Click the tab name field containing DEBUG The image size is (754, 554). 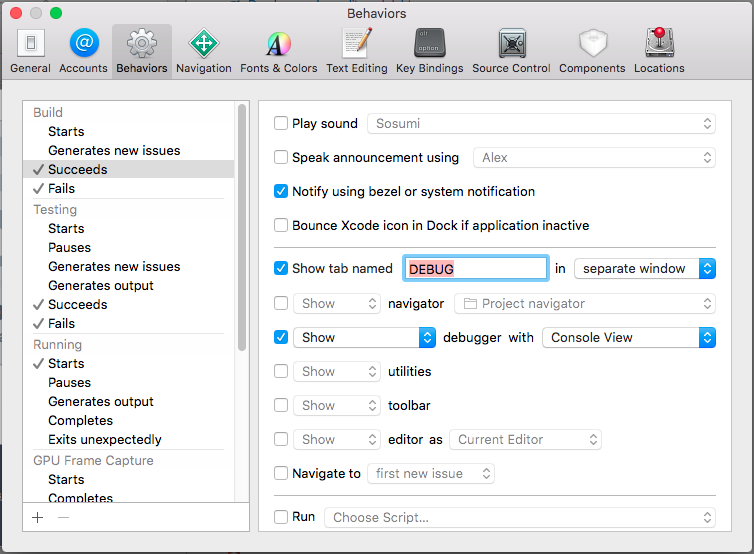(476, 268)
